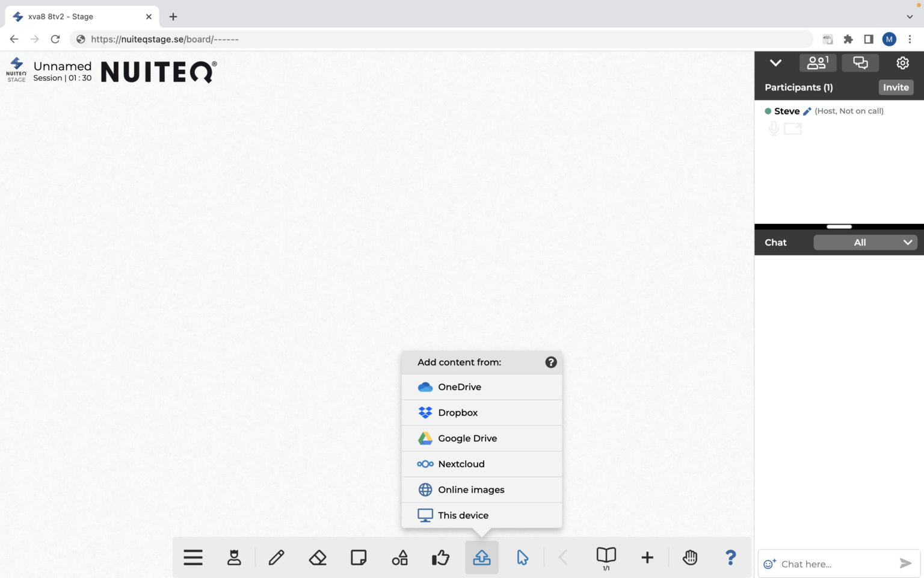Unmute Steve's microphone
Image resolution: width=924 pixels, height=578 pixels.
point(772,128)
